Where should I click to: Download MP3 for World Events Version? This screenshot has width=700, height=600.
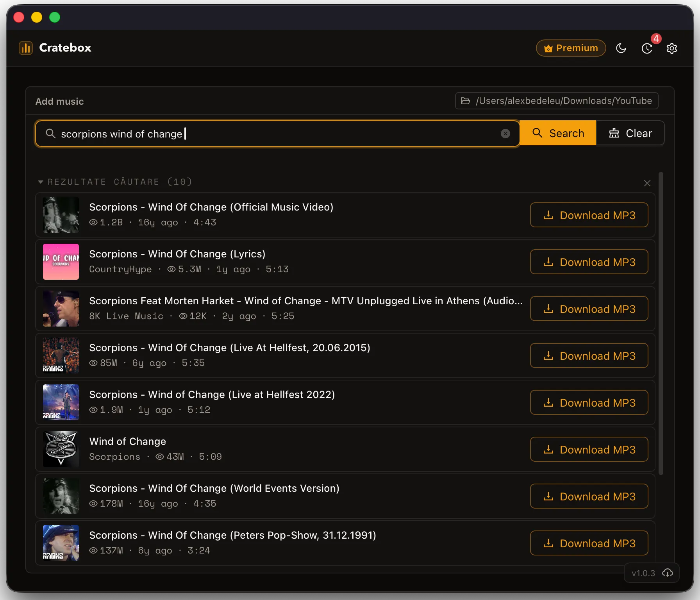coord(589,496)
